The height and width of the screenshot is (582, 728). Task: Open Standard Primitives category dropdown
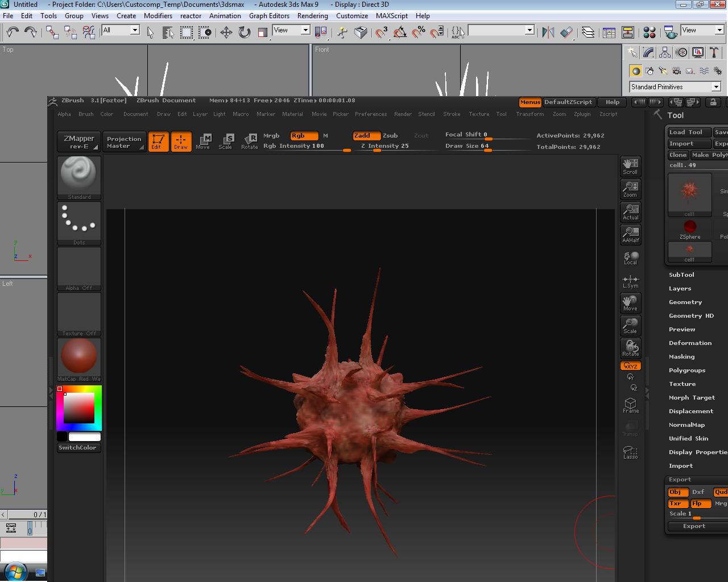coord(675,87)
